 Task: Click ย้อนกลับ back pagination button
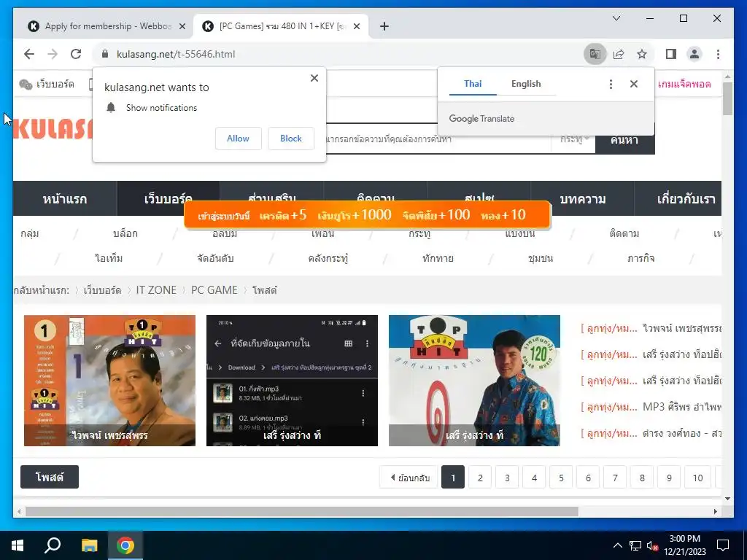point(410,477)
